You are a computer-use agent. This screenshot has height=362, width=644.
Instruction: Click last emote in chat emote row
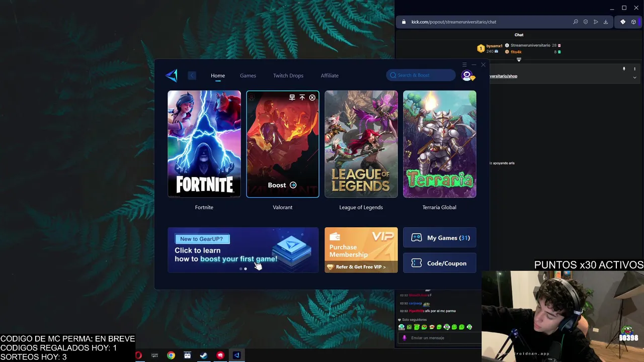[469, 327]
